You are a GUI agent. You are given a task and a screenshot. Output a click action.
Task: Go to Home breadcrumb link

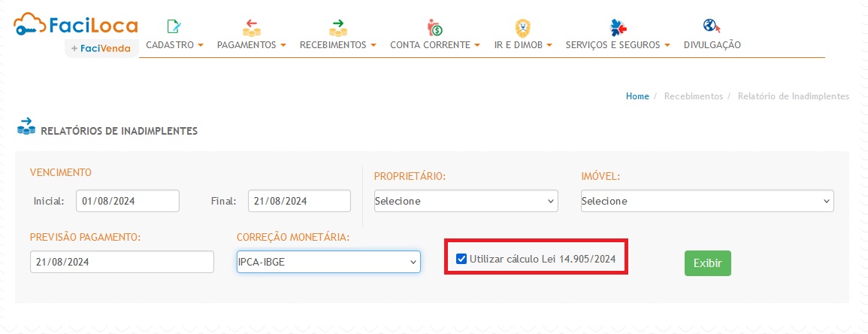pyautogui.click(x=637, y=96)
